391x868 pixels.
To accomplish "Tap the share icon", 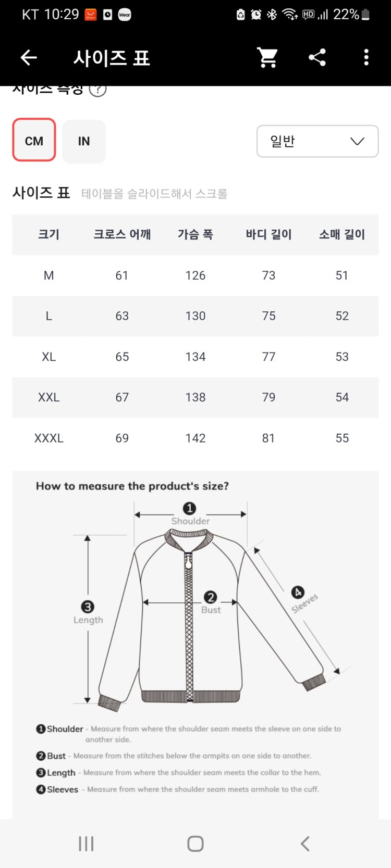I will (x=317, y=57).
